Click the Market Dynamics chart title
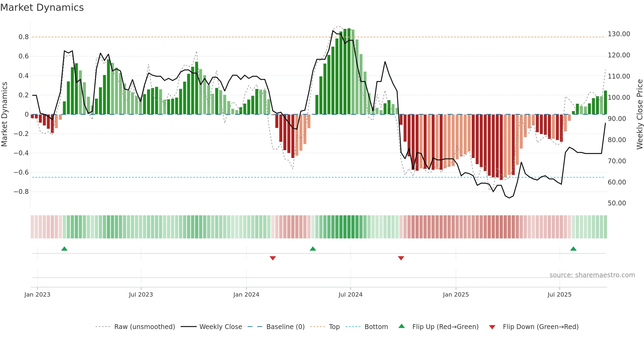This screenshot has width=644, height=362. pyautogui.click(x=42, y=8)
